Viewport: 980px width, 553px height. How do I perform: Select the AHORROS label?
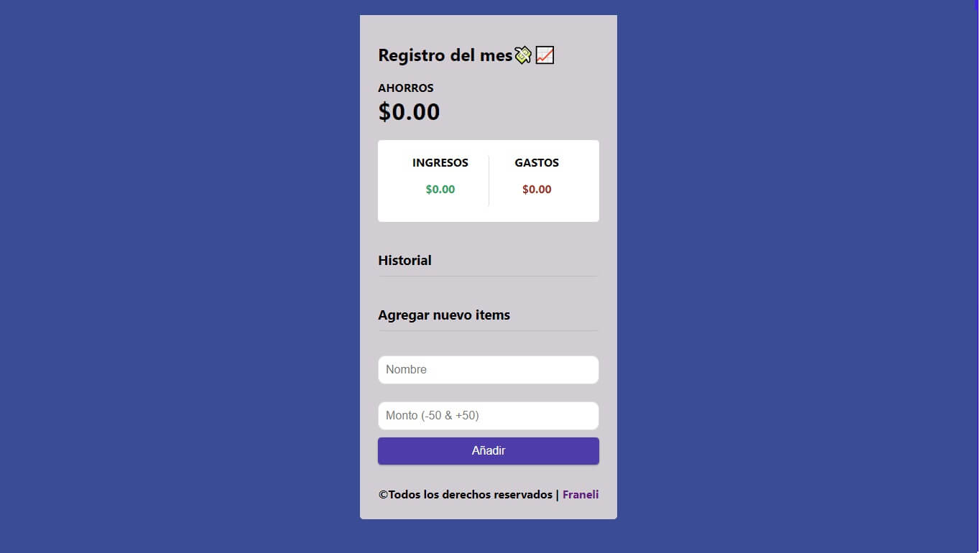click(406, 88)
